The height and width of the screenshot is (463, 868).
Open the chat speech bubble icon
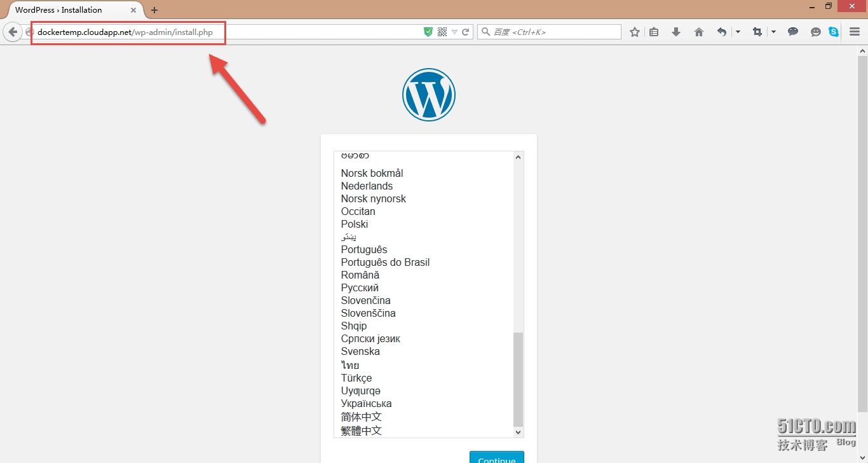[x=793, y=32]
